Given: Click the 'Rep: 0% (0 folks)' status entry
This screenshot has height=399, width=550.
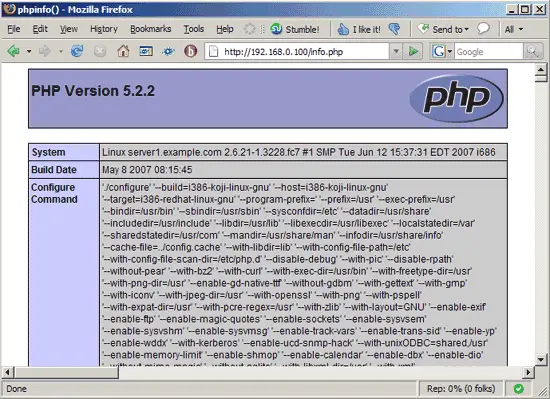Looking at the screenshot, I should pos(461,388).
